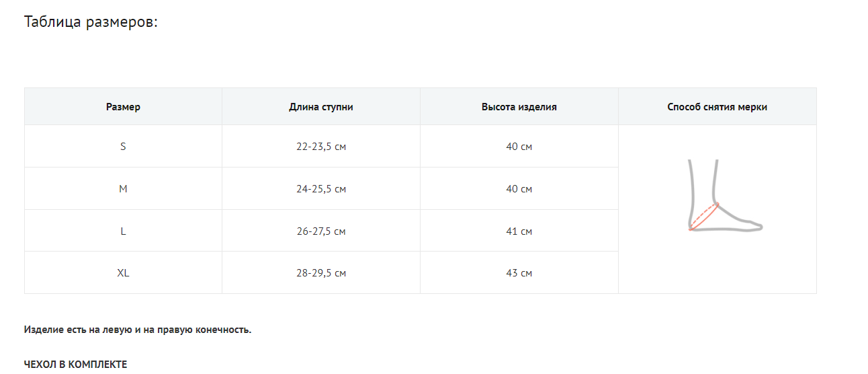Click the 40 см height in S row

click(519, 147)
